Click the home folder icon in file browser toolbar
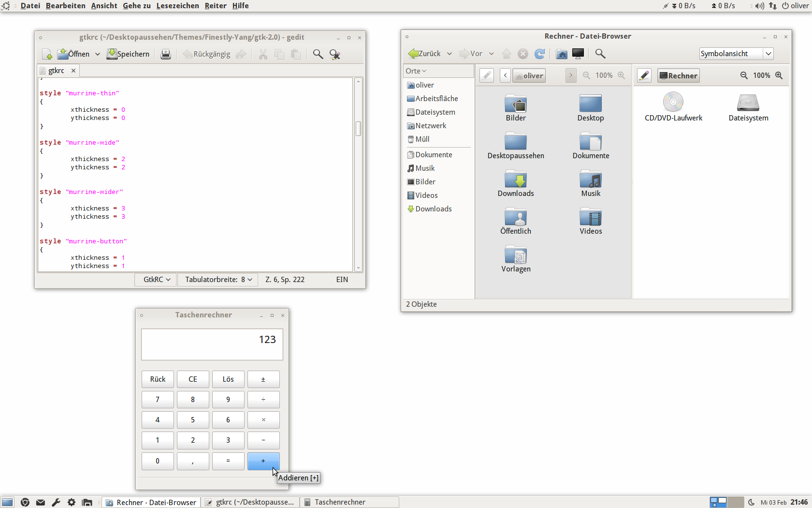Screen dimensions: 812x508 click(x=561, y=54)
